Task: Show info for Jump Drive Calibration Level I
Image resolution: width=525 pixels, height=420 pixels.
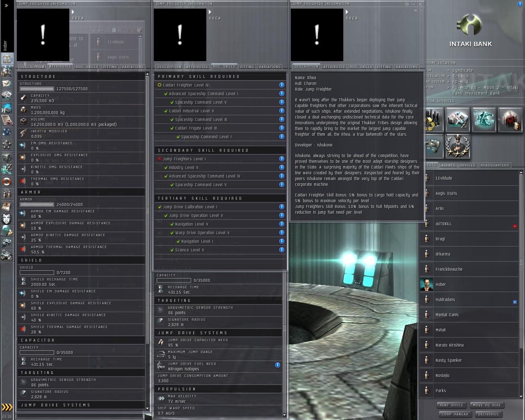Action: pyautogui.click(x=282, y=207)
